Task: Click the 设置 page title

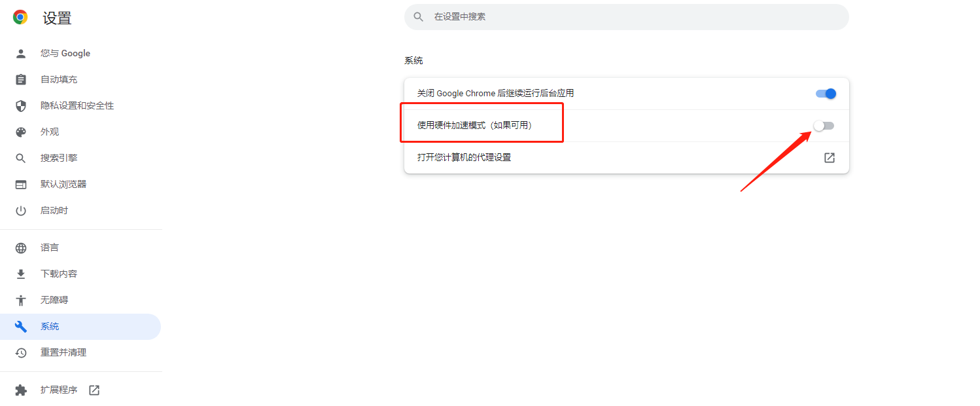Action: click(57, 18)
